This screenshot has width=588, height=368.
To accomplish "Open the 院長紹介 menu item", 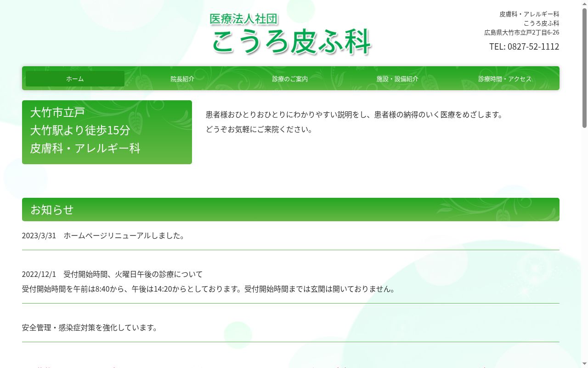I will 182,79.
